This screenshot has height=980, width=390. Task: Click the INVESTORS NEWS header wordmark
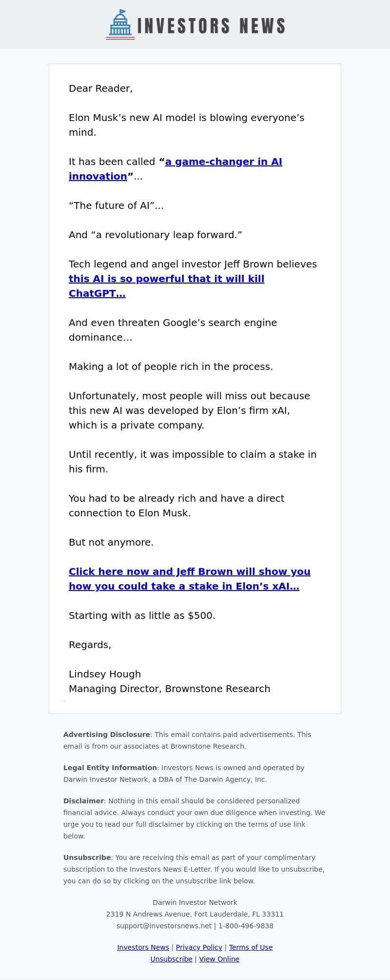tap(211, 26)
